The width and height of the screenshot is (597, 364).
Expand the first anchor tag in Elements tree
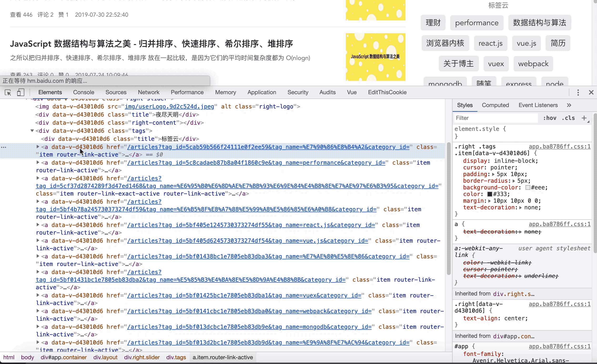(38, 147)
